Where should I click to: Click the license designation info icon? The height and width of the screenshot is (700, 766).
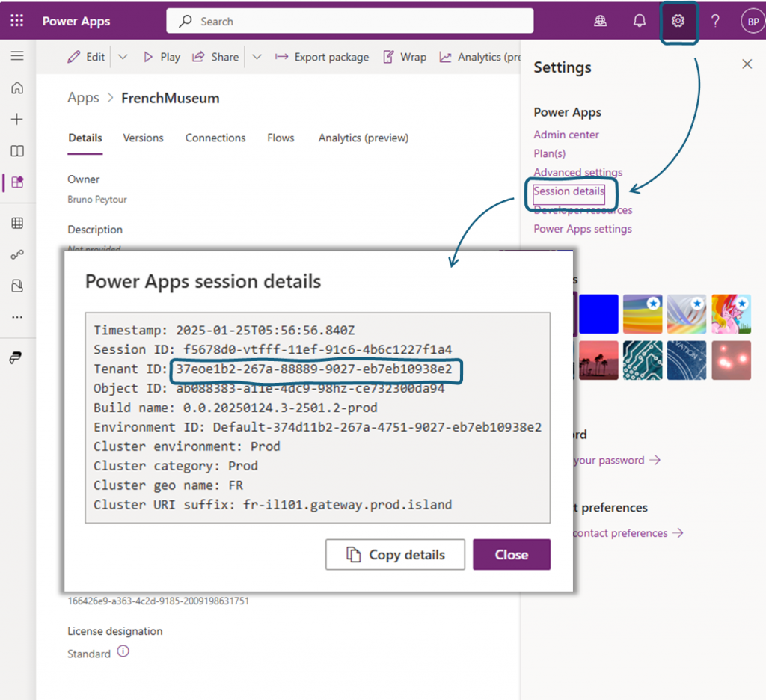123,651
